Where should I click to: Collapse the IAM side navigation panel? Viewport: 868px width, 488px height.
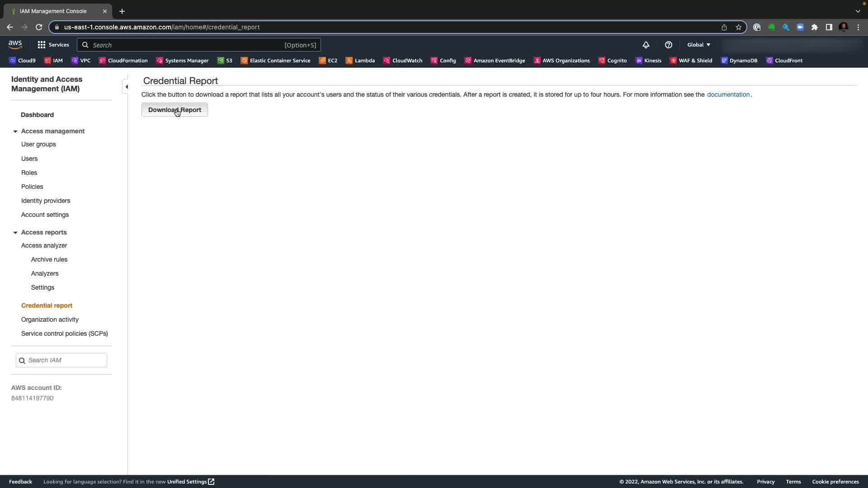coord(126,87)
